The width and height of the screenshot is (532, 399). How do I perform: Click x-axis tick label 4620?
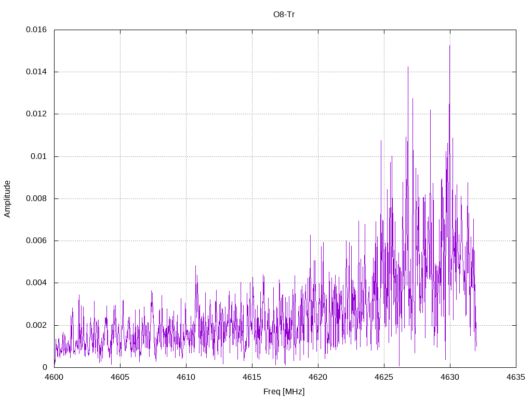pyautogui.click(x=318, y=377)
